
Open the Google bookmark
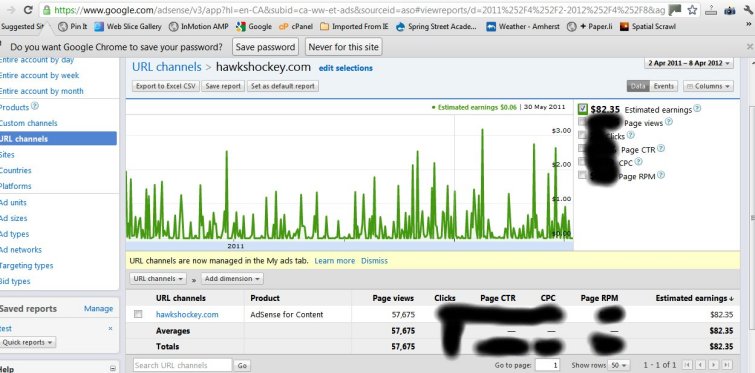[x=254, y=27]
